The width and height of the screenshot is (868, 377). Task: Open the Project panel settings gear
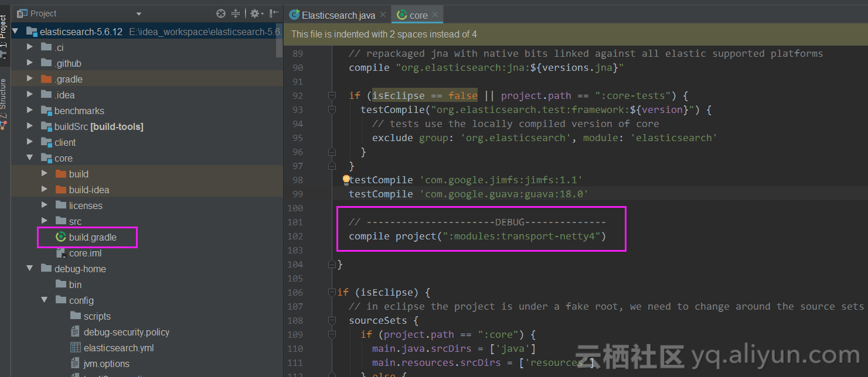pyautogui.click(x=255, y=13)
